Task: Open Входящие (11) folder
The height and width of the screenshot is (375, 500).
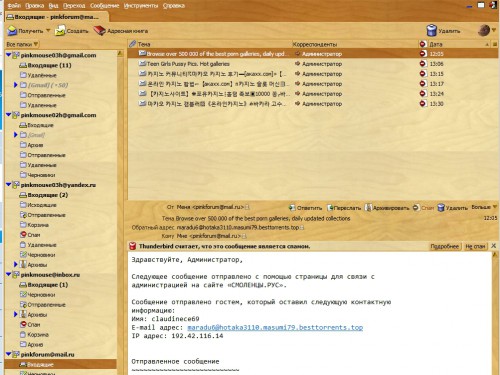Action: pyautogui.click(x=49, y=65)
